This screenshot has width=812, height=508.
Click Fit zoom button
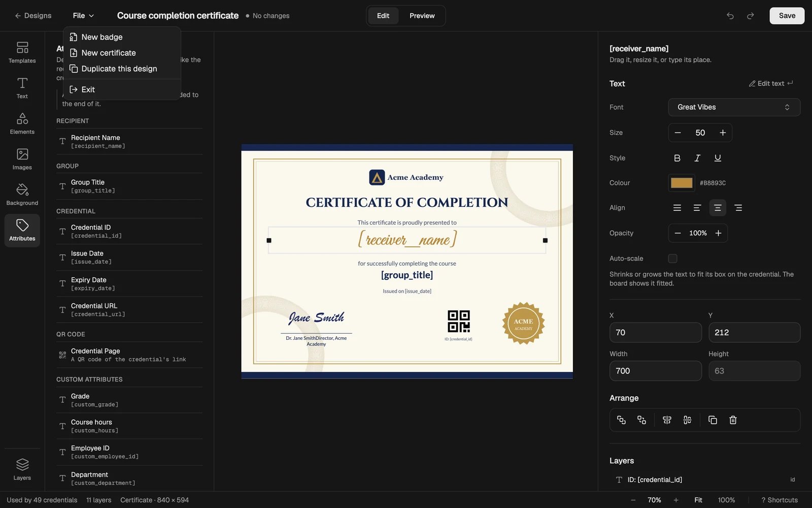point(698,500)
